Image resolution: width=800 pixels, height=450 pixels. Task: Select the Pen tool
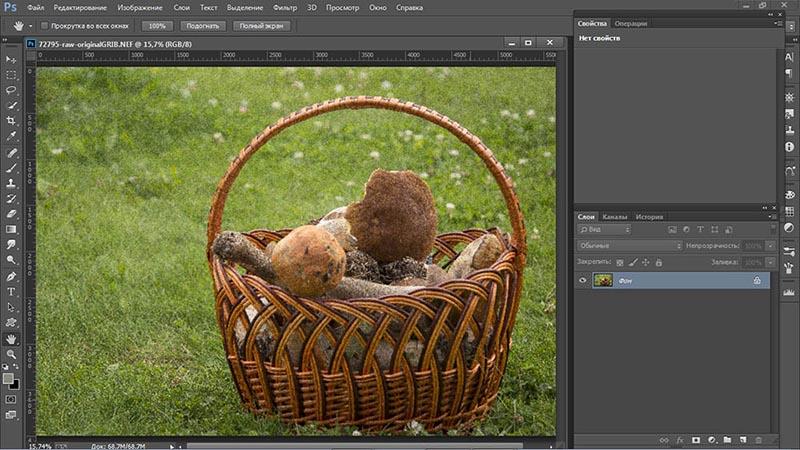[x=11, y=277]
